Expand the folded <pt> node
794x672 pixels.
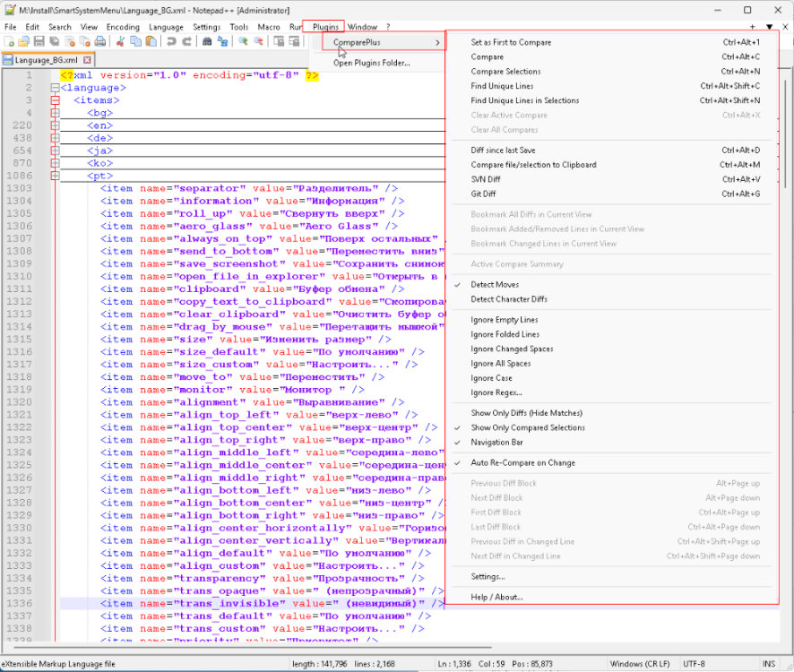tap(56, 176)
